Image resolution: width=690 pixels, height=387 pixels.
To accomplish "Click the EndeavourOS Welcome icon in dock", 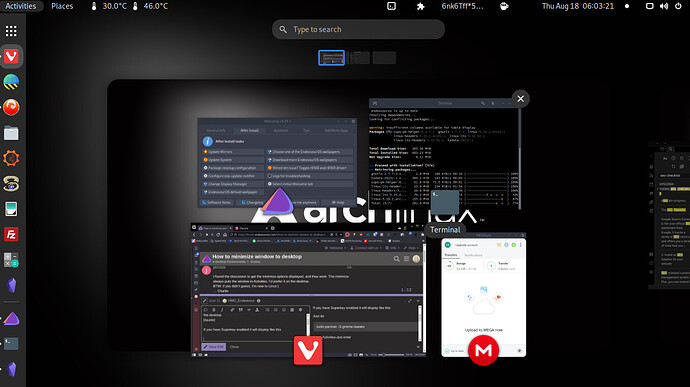I will [x=11, y=318].
